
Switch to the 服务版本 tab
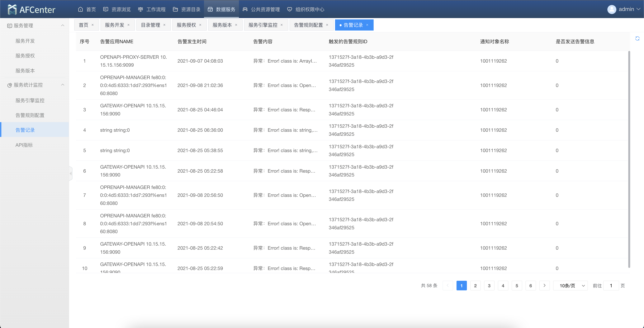click(x=222, y=25)
